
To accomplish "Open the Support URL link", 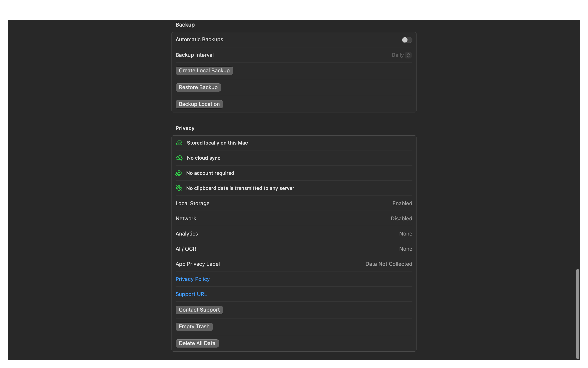I will (191, 294).
